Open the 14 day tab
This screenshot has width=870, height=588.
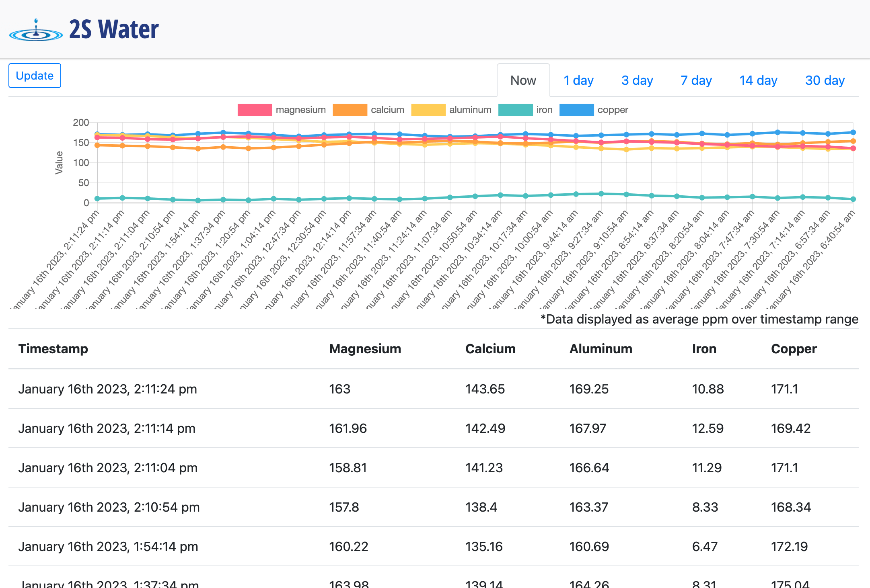(x=758, y=80)
